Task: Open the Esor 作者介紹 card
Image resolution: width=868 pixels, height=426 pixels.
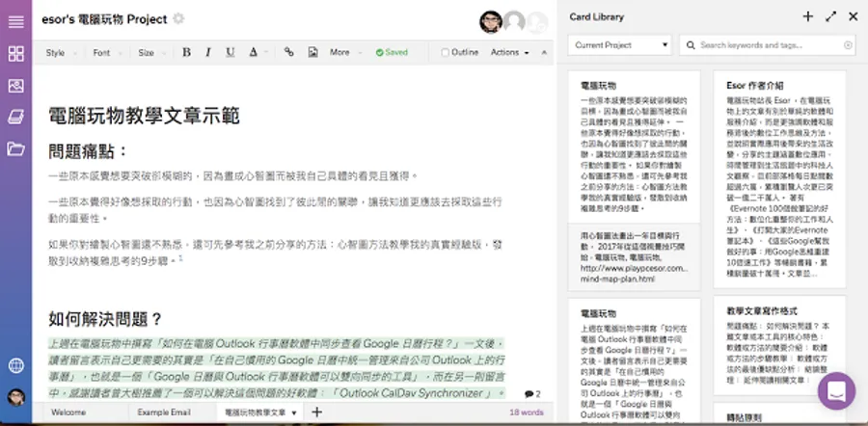Action: pyautogui.click(x=779, y=178)
